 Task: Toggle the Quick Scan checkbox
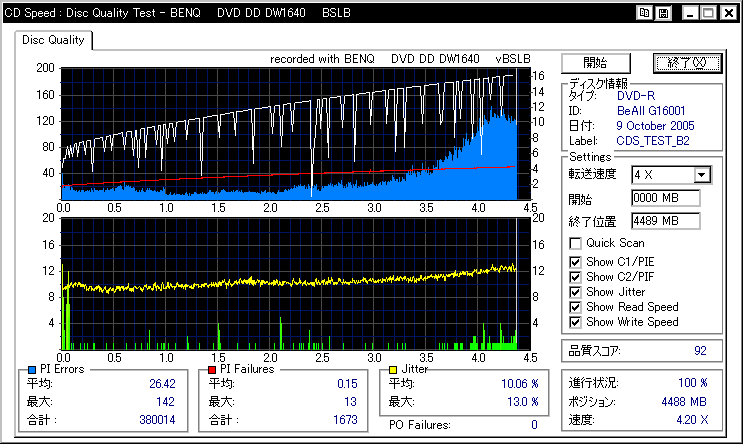575,244
